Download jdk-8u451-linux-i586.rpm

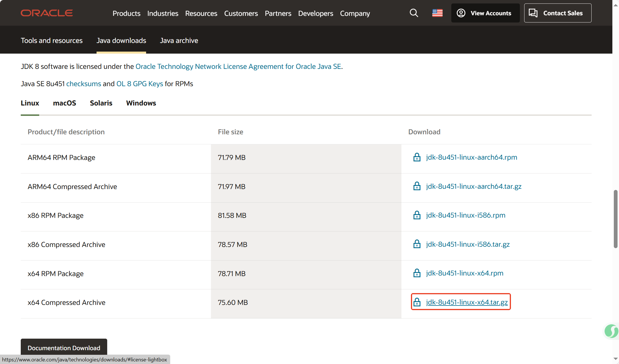coord(466,215)
